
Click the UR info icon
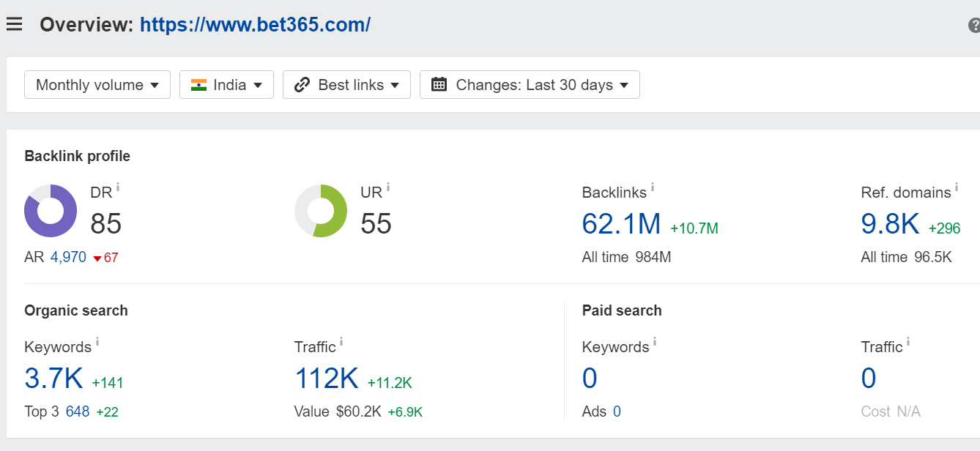tap(388, 187)
